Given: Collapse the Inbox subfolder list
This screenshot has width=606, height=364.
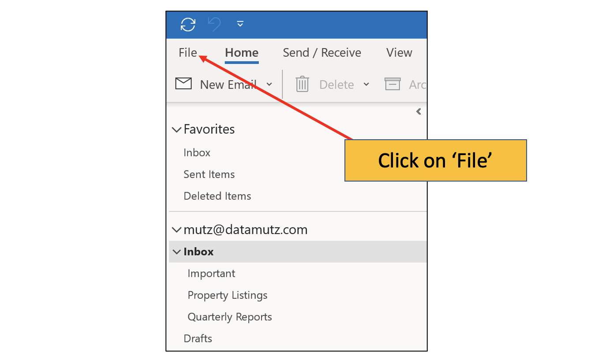Looking at the screenshot, I should (176, 252).
